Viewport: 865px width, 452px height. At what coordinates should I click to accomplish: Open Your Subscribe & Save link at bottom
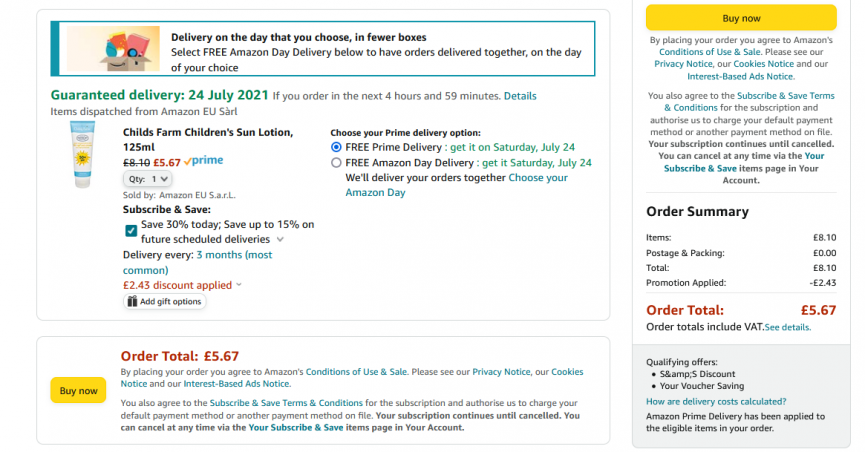(296, 428)
